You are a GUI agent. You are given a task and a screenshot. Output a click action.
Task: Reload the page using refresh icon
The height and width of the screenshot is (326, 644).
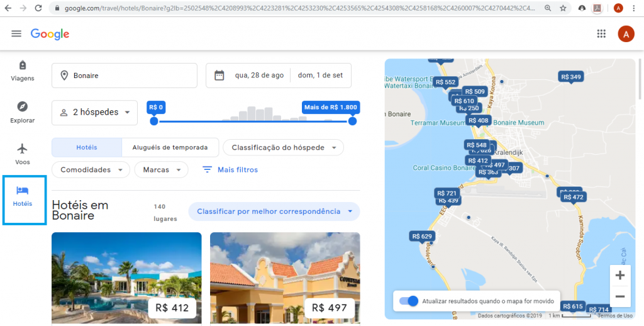click(38, 8)
